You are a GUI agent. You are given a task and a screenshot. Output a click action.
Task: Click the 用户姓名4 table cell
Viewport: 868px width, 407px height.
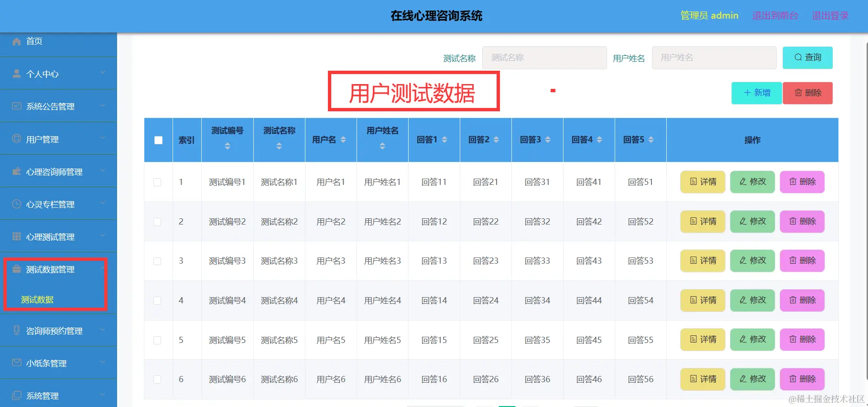click(382, 300)
